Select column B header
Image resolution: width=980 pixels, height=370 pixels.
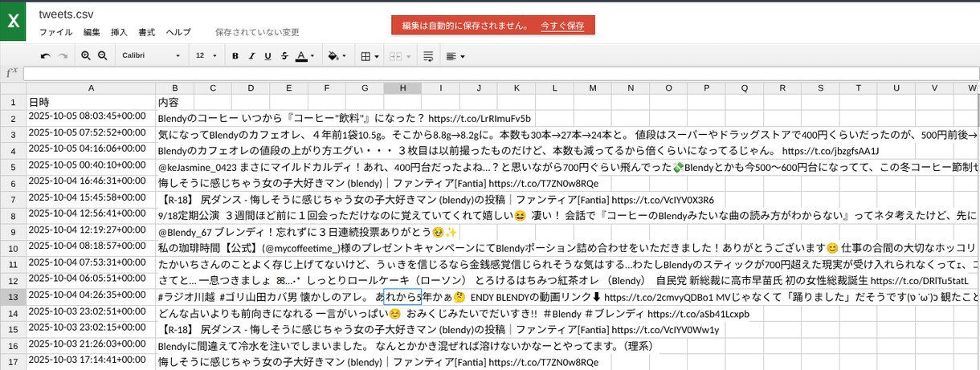(x=174, y=87)
